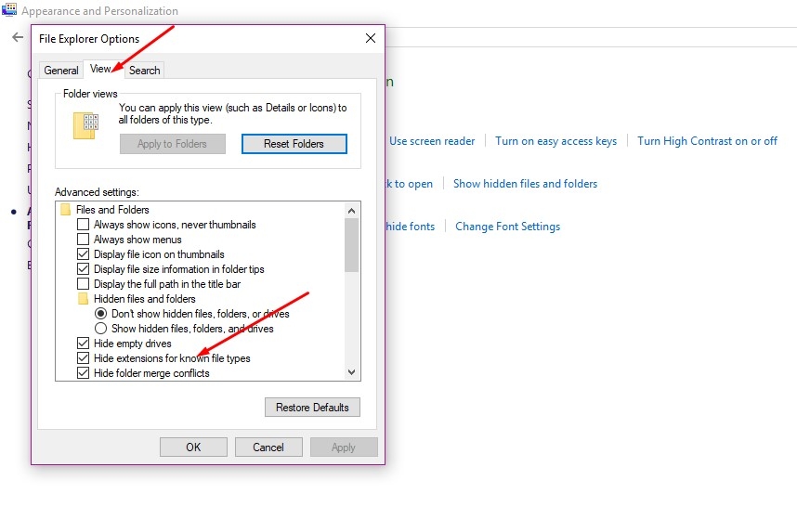
Task: Toggle Display file size information in folder tips
Action: tap(83, 269)
